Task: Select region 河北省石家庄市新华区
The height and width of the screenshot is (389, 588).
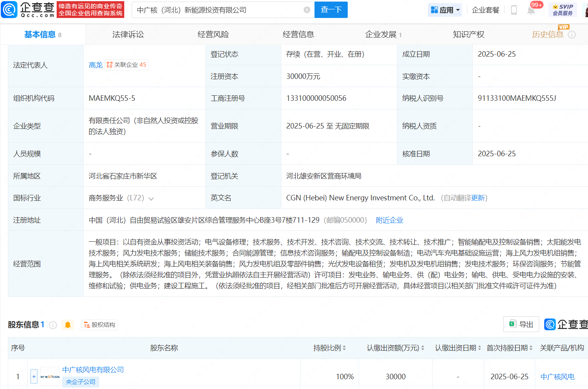Action: [123, 176]
